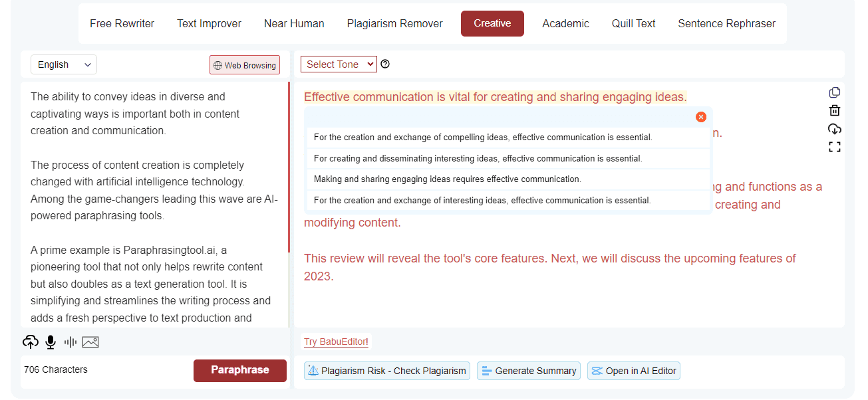
Task: Enable Web Browsing mode
Action: tap(244, 64)
